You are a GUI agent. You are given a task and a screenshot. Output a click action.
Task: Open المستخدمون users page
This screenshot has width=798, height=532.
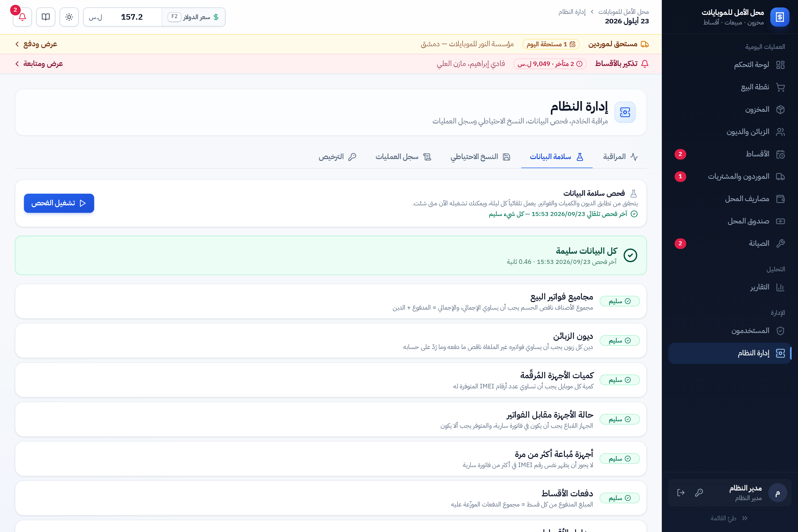(729, 331)
